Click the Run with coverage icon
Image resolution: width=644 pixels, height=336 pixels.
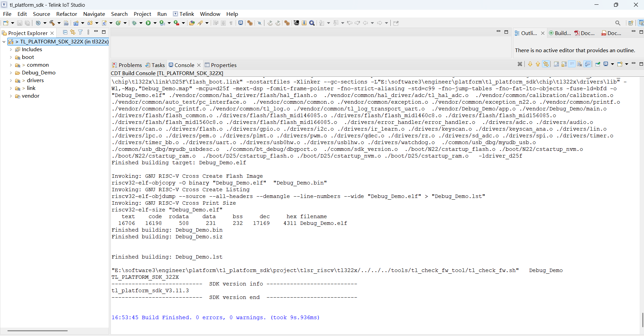click(162, 23)
